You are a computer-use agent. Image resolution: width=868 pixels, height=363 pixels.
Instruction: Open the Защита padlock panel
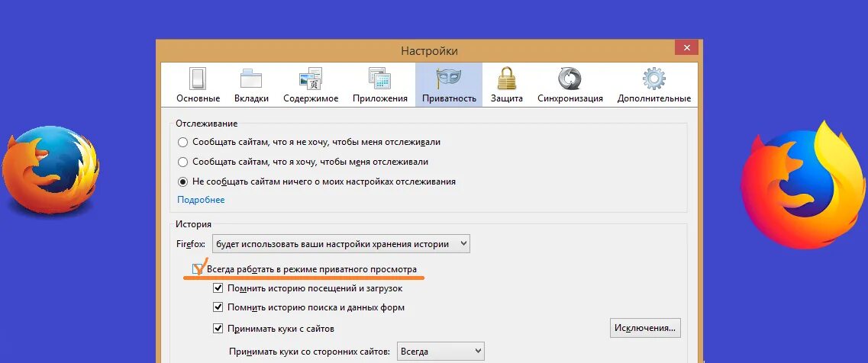click(x=506, y=85)
